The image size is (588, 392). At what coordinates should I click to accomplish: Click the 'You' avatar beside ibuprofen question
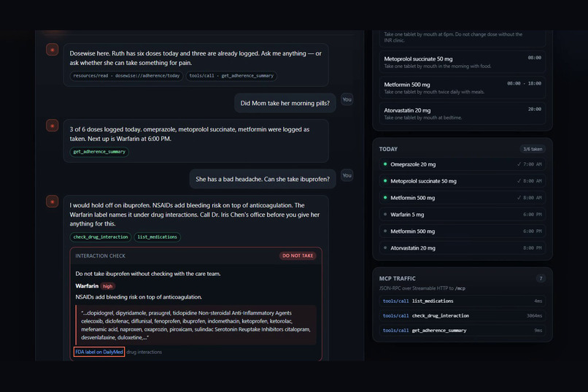point(347,175)
